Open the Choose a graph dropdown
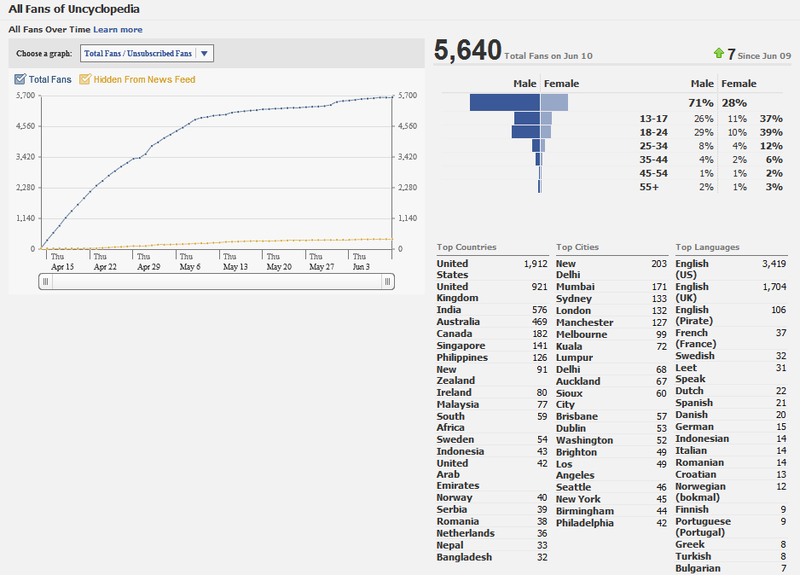The image size is (800, 575). (146, 53)
